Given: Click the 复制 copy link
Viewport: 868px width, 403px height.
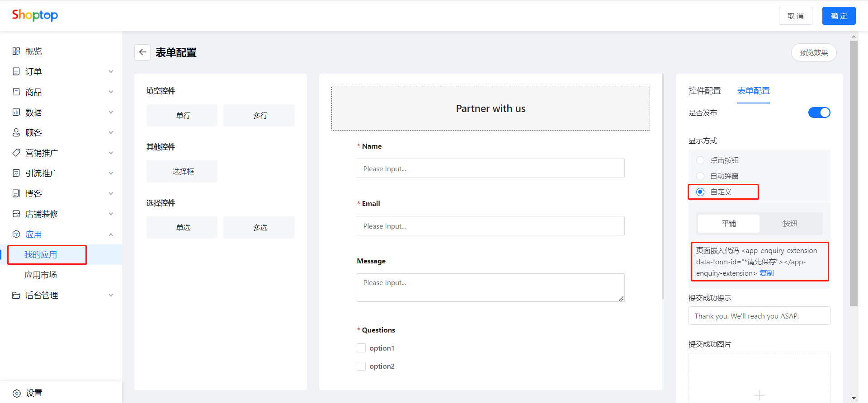Looking at the screenshot, I should 766,273.
